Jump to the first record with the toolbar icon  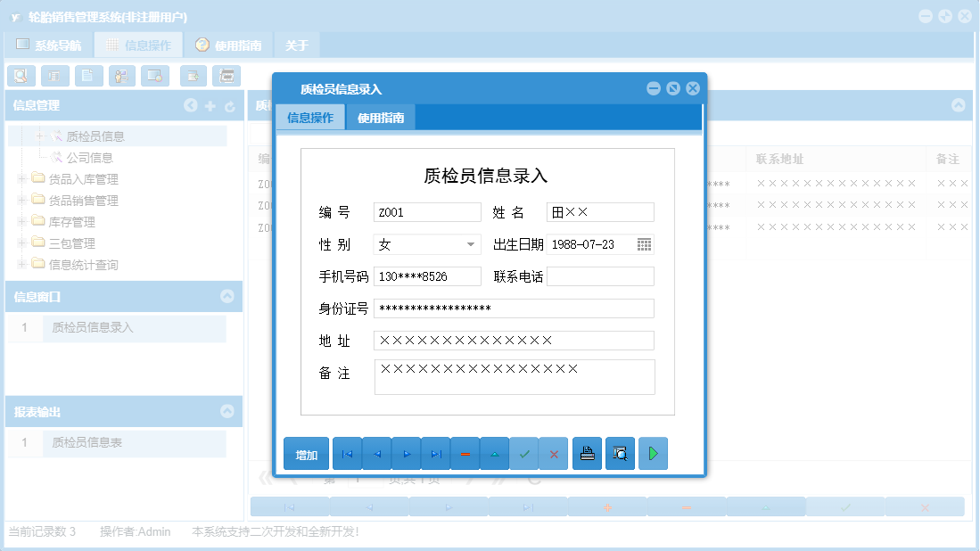(x=347, y=453)
